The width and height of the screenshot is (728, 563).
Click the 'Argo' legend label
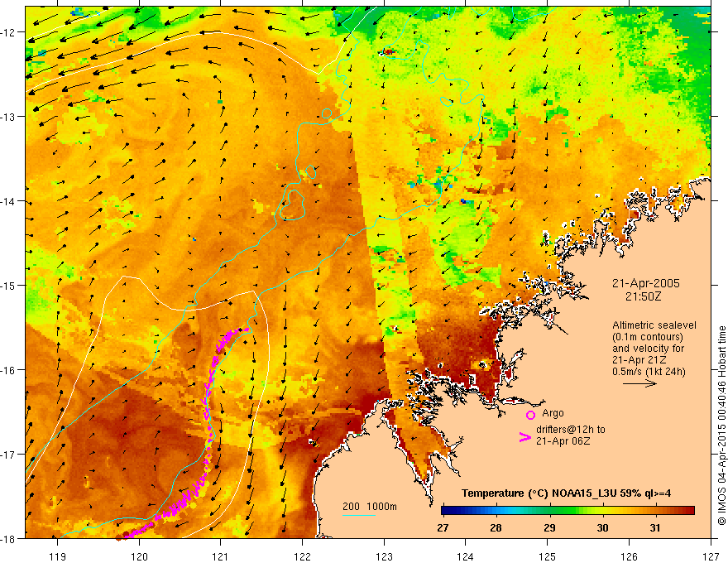click(x=553, y=413)
